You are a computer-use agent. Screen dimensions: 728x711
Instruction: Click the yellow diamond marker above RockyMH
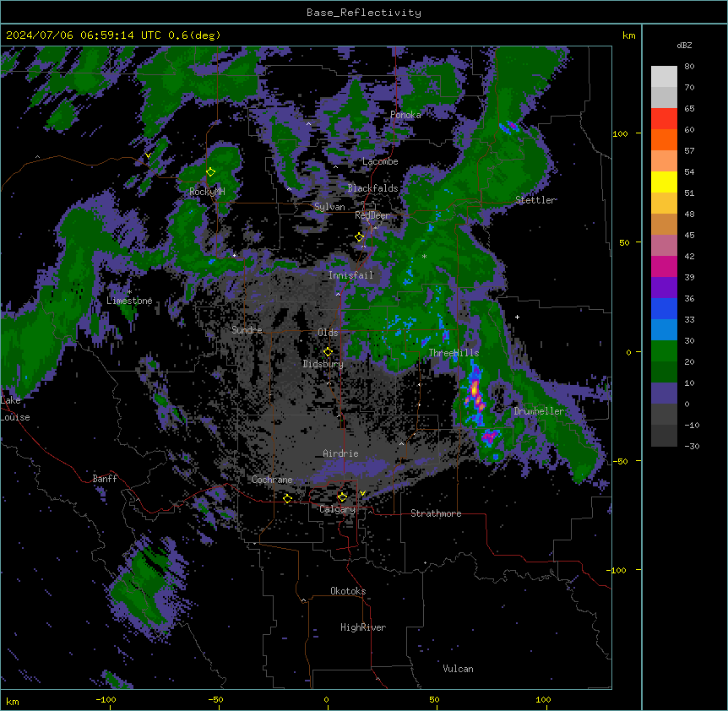point(210,171)
